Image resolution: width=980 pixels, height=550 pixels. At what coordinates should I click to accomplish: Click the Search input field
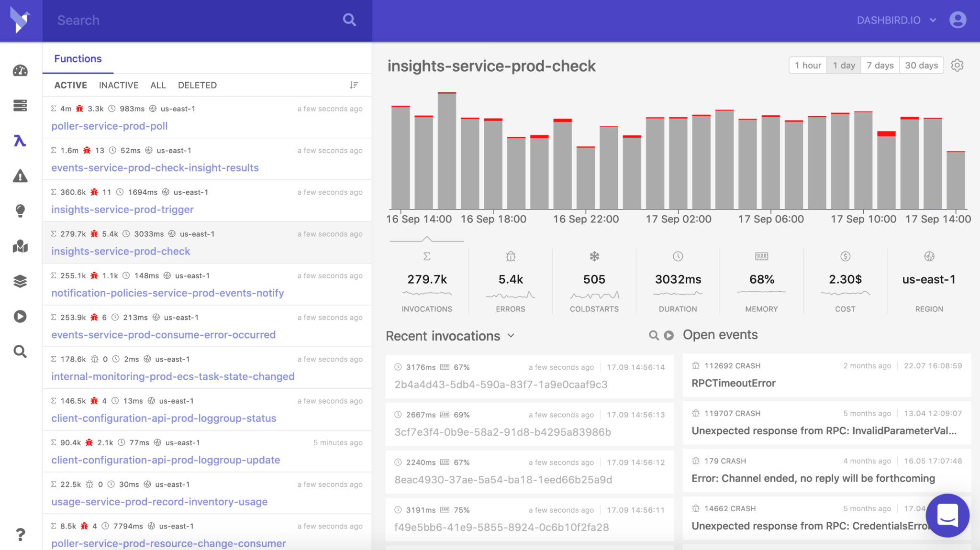tap(191, 20)
